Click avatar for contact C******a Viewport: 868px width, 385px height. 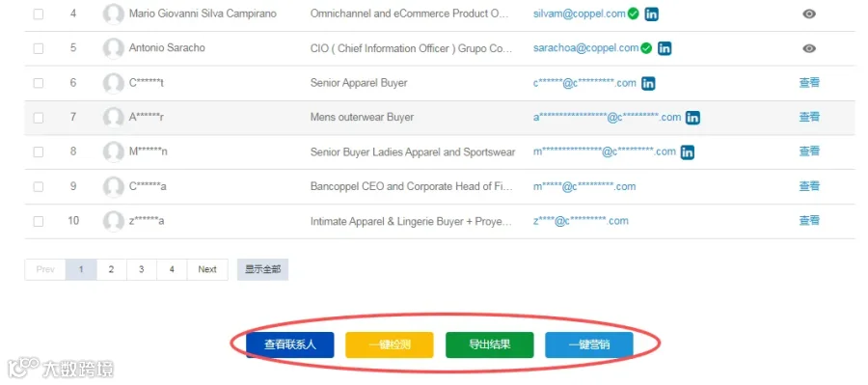114,186
